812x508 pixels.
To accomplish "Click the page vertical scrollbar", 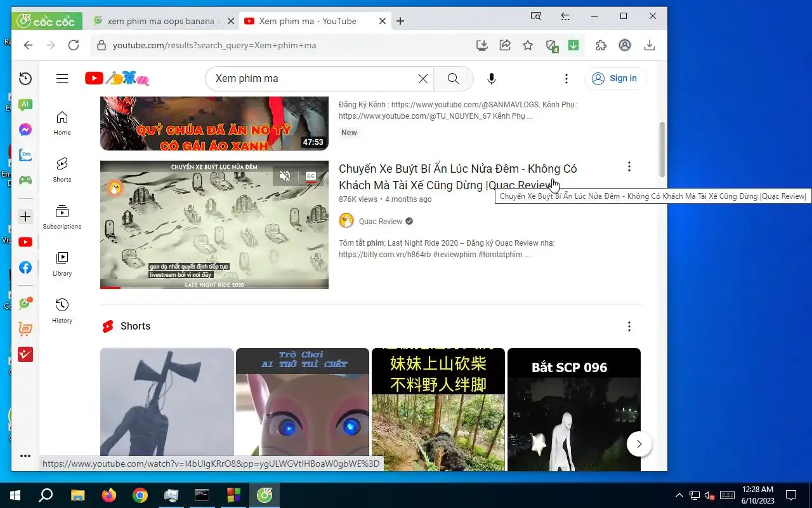I will click(662, 149).
